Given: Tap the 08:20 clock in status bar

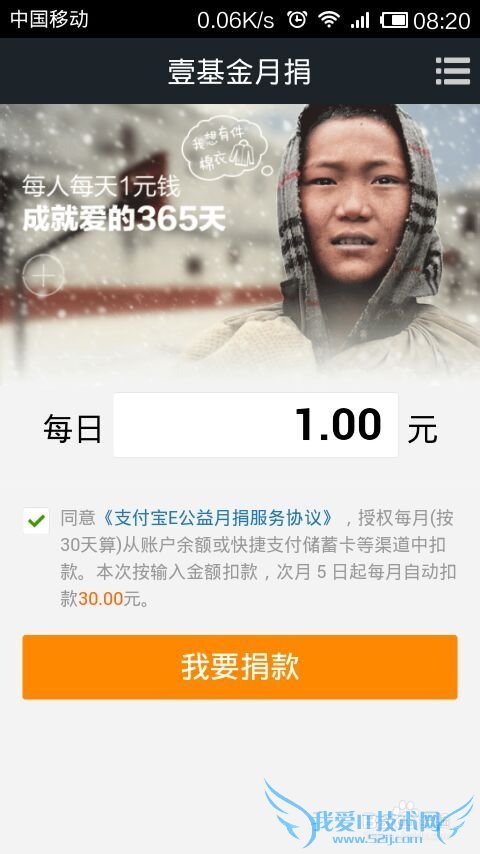Looking at the screenshot, I should 442,21.
